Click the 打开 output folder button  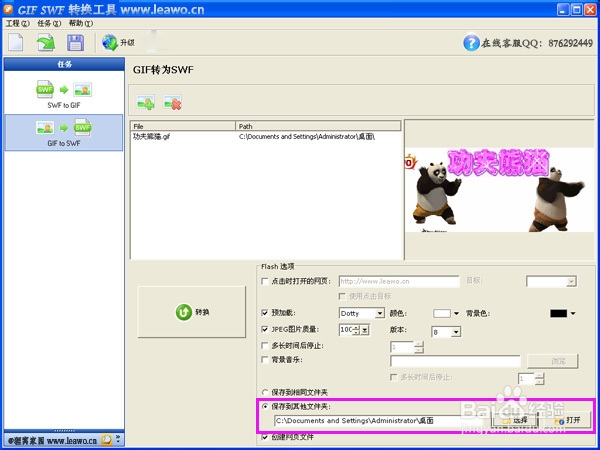pos(567,421)
